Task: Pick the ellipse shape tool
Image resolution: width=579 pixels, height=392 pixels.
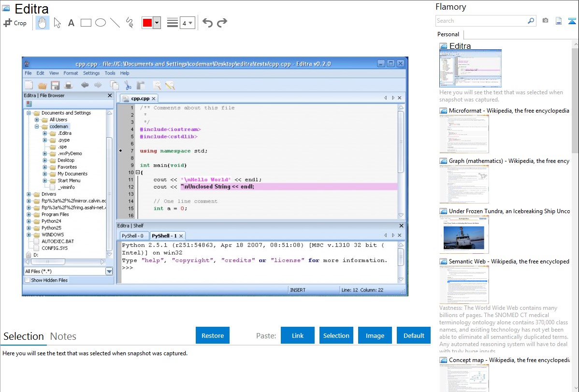Action: click(101, 23)
